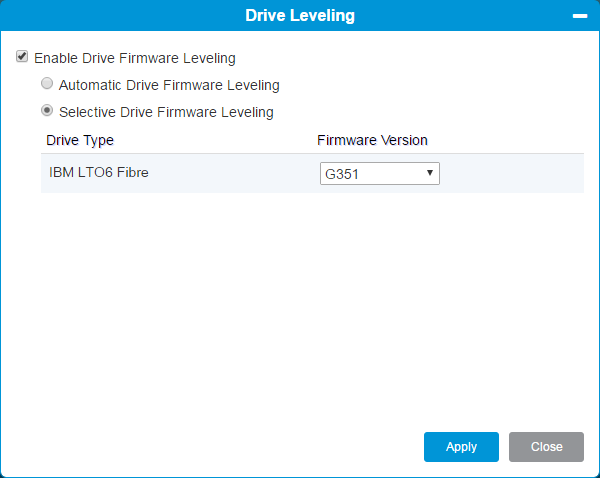Select Selective Drive Firmware Leveling radio button
Viewport: 600px width, 478px height.
[x=47, y=111]
